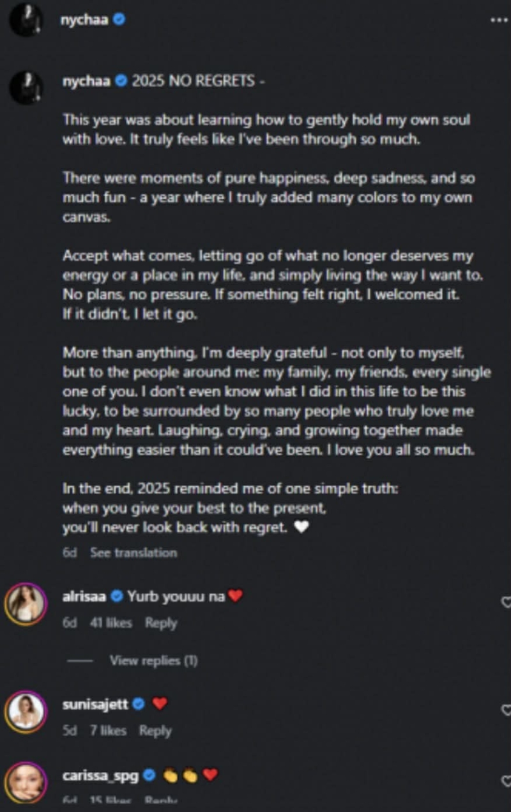Click See translation under the caption
Image resolution: width=511 pixels, height=812 pixels.
click(x=133, y=553)
